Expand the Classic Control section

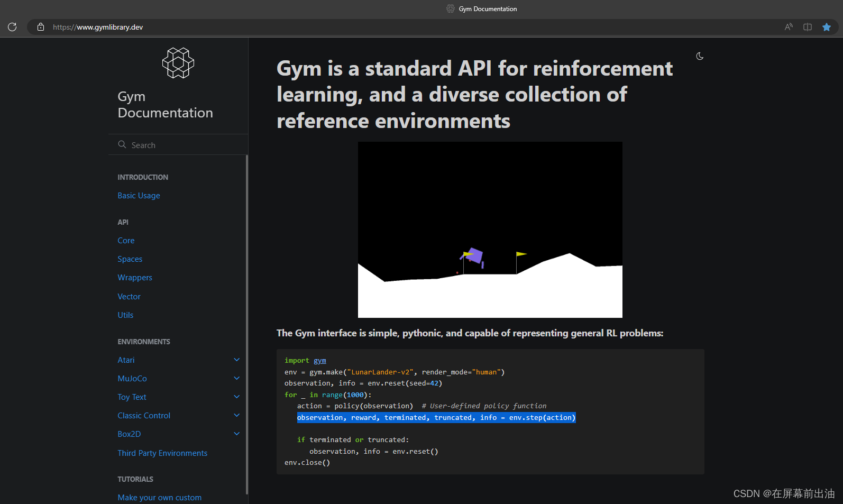tap(237, 415)
